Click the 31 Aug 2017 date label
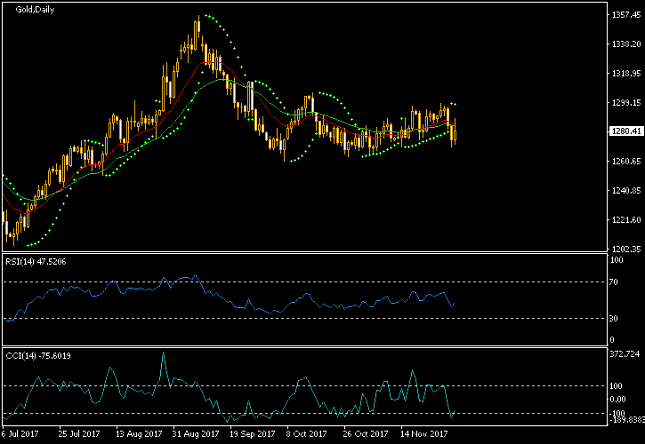 [x=195, y=434]
